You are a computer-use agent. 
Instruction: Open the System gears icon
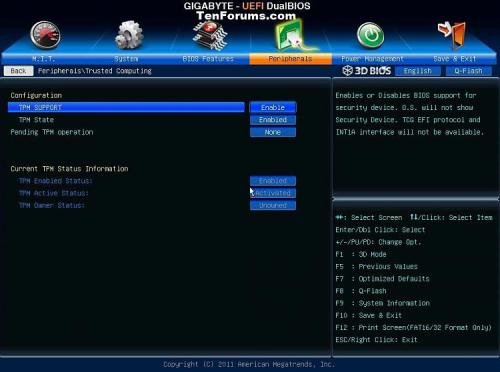point(129,35)
